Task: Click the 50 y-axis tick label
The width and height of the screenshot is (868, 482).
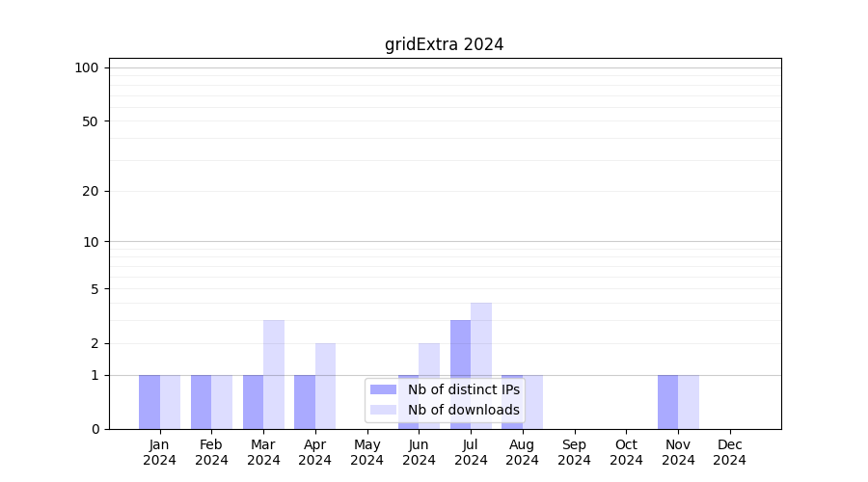Action: click(91, 121)
